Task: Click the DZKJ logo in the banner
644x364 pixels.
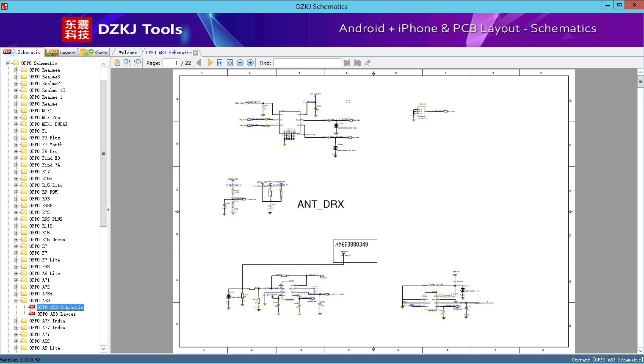Action: point(77,30)
